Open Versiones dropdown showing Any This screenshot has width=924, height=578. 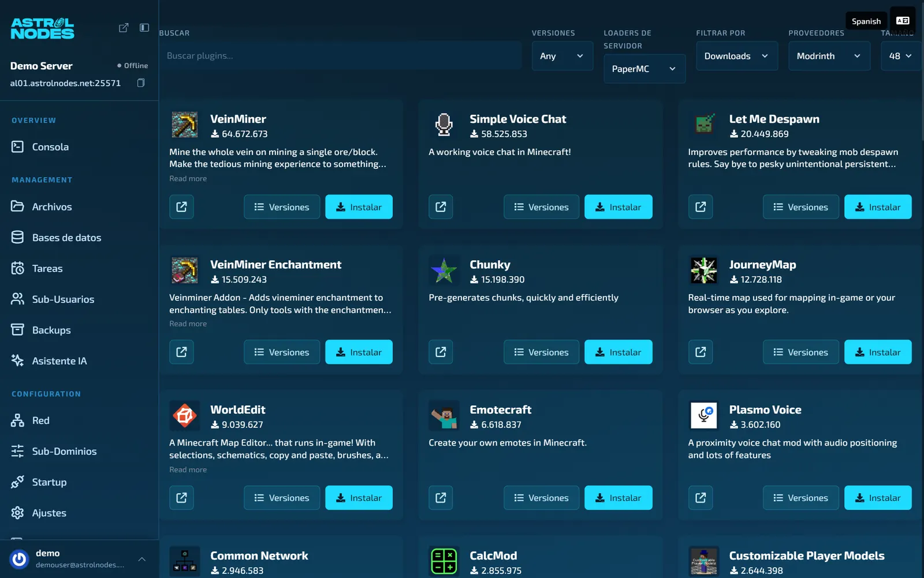(x=562, y=55)
